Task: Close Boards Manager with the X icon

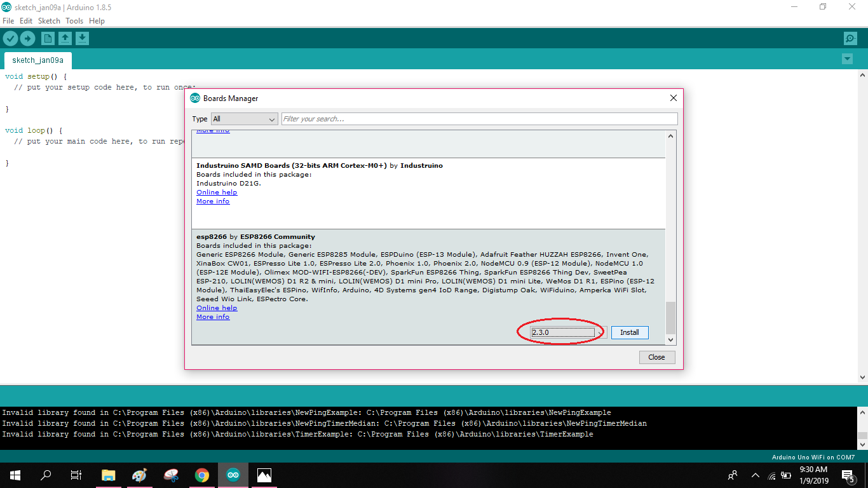Action: pyautogui.click(x=674, y=98)
